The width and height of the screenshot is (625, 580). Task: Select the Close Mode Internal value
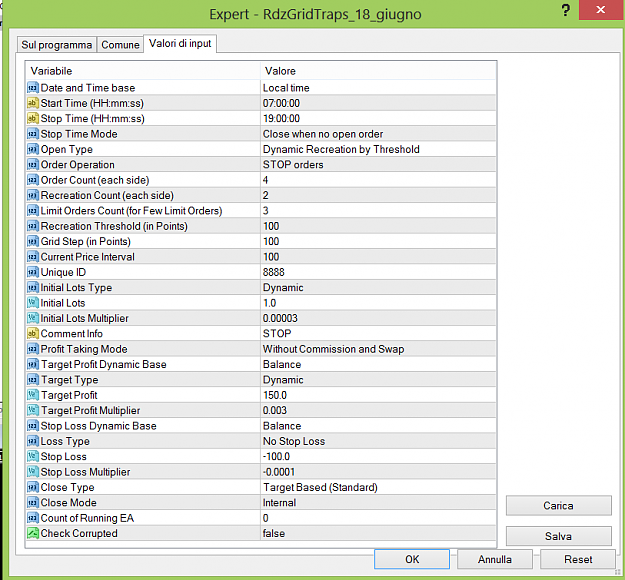[378, 502]
